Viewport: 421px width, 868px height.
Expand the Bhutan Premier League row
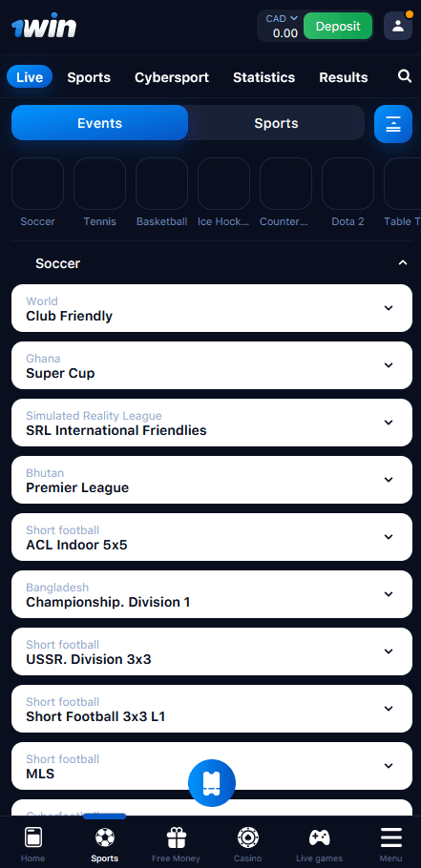[x=212, y=480]
